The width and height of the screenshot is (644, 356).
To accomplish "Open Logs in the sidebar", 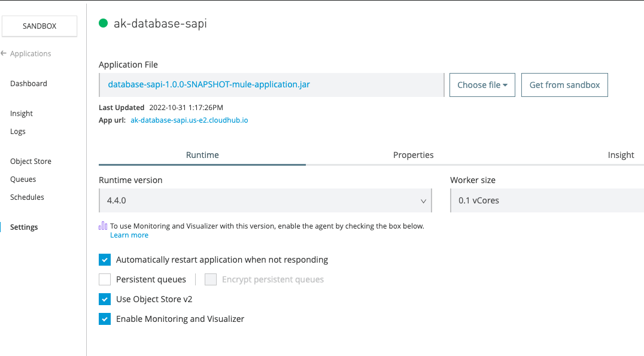I will point(18,132).
